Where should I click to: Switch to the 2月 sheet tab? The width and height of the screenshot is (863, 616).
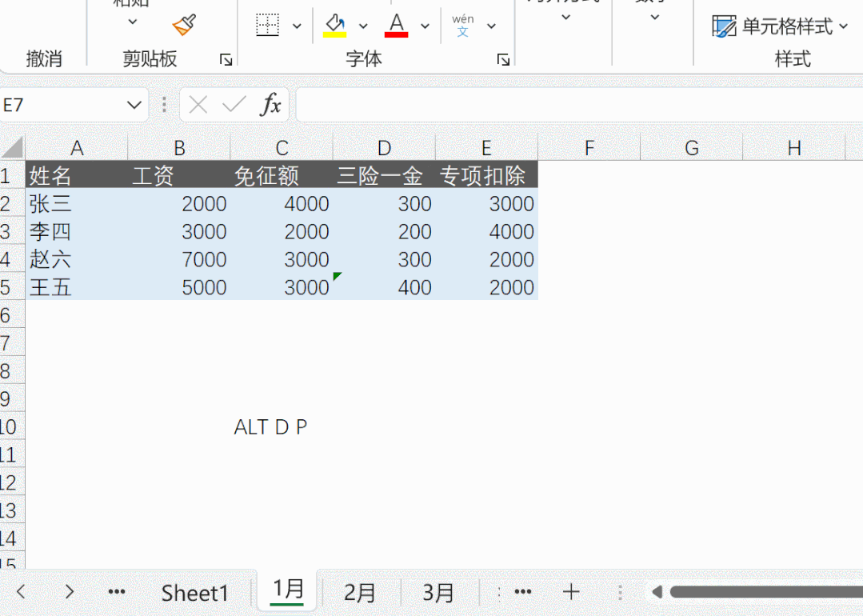(x=359, y=593)
